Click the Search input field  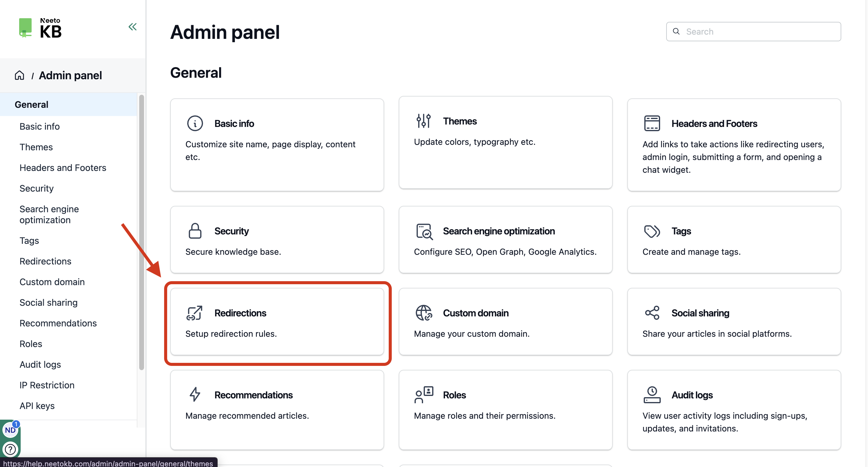pos(753,32)
